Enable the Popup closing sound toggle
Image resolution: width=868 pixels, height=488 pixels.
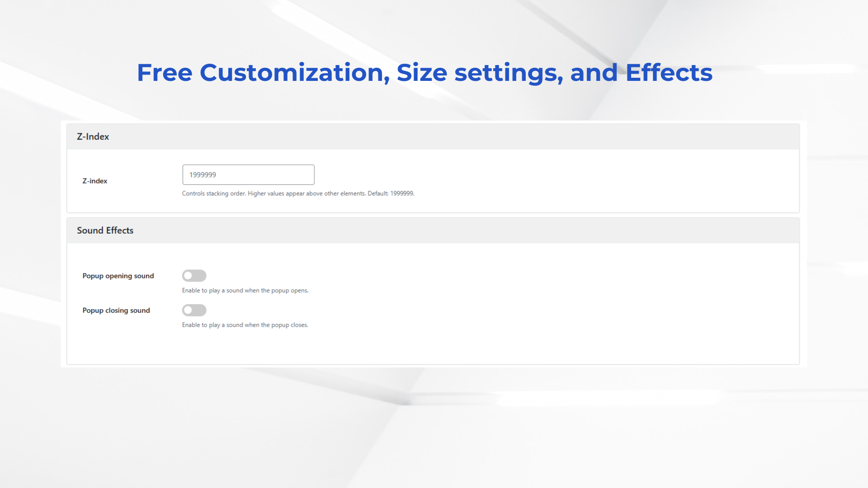pos(194,310)
